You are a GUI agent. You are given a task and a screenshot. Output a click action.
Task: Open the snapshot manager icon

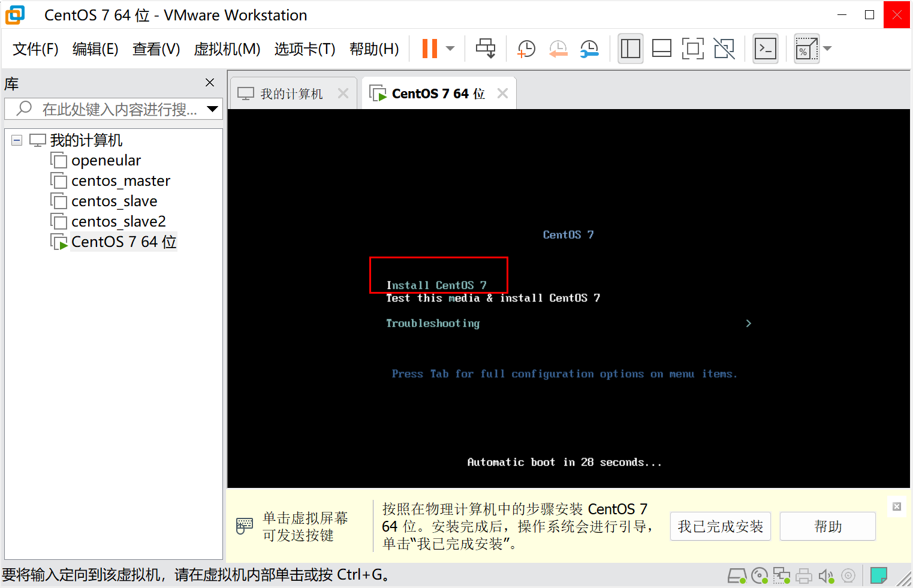589,49
